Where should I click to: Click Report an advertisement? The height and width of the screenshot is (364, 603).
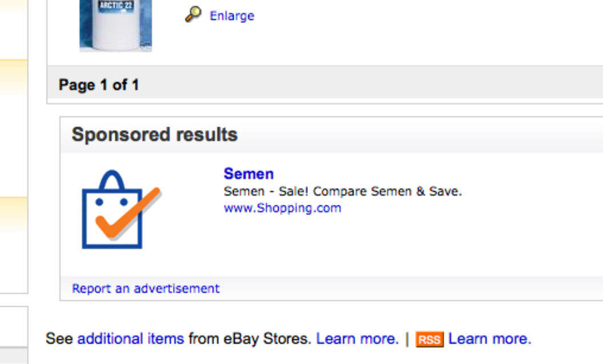click(146, 288)
